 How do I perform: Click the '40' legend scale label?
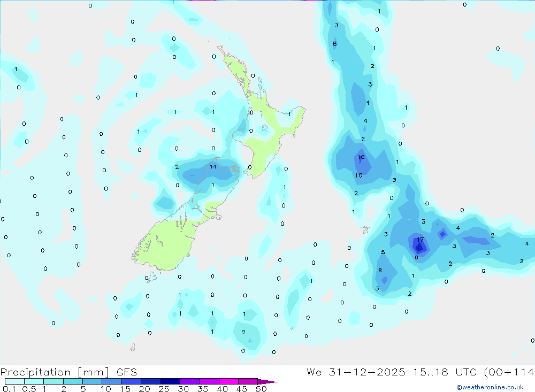tap(223, 389)
